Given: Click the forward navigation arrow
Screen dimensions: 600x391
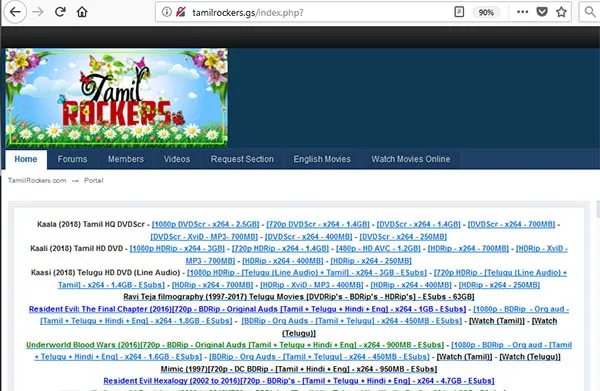Looking at the screenshot, I should point(38,12).
